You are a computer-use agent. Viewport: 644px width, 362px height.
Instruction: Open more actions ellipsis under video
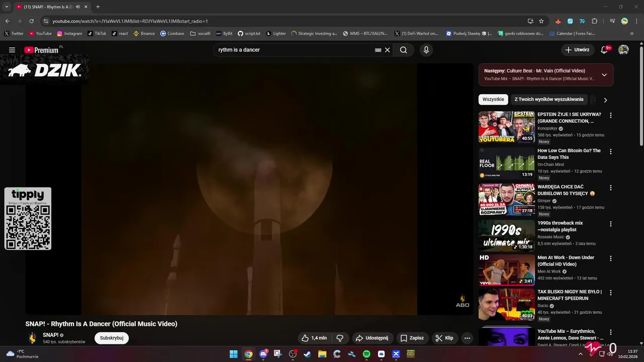coord(467,338)
